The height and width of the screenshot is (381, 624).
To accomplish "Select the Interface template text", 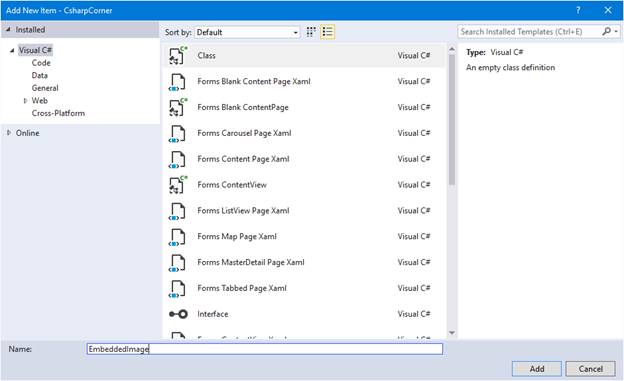I will (x=213, y=314).
